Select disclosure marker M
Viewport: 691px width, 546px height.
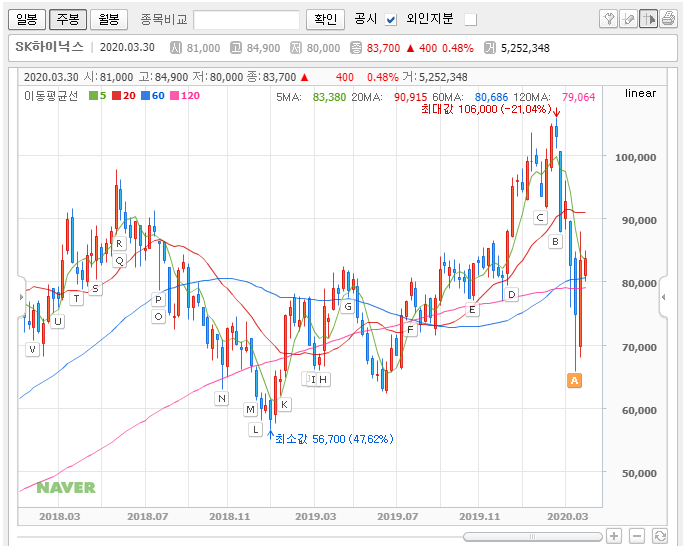pos(250,409)
